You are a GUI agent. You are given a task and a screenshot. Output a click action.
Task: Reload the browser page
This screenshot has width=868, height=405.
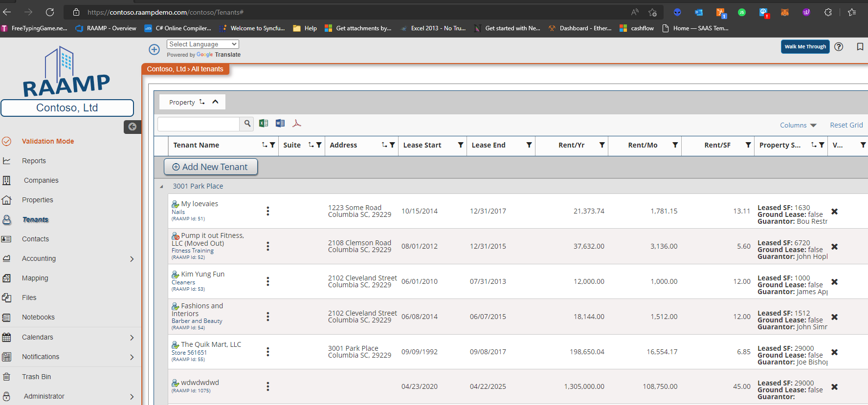(50, 12)
